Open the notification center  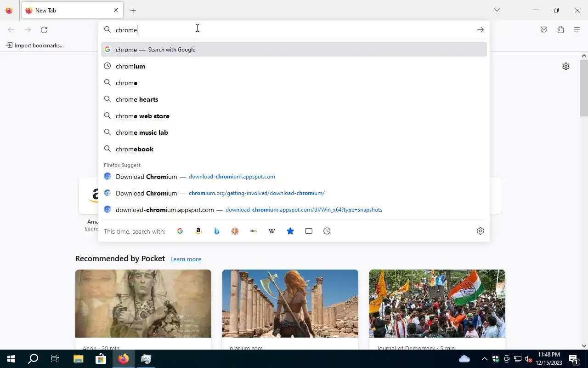[x=573, y=359]
